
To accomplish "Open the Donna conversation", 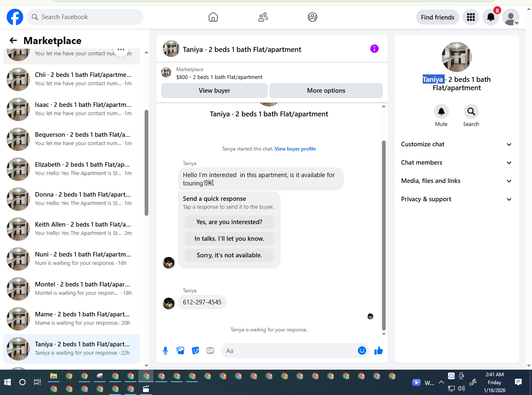I will (71, 199).
